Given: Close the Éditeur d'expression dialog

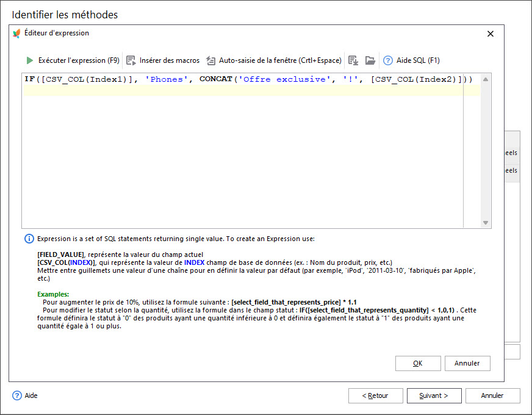Looking at the screenshot, I should coord(491,34).
